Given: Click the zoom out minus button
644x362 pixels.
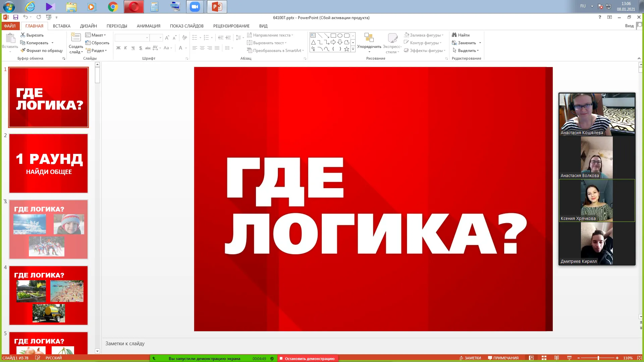Looking at the screenshot, I should point(579,358).
